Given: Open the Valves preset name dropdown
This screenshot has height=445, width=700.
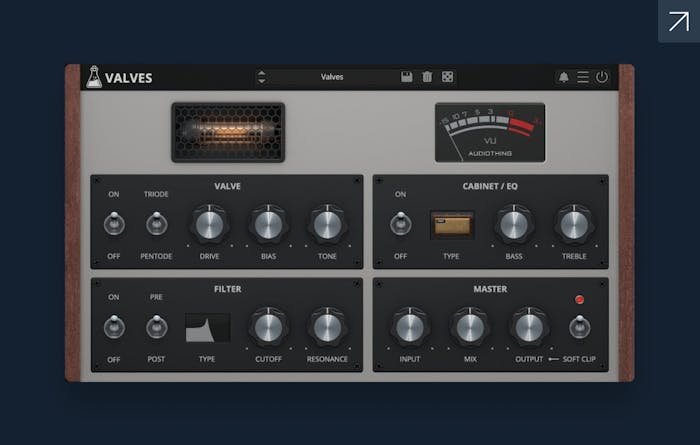Looking at the screenshot, I should [330, 77].
